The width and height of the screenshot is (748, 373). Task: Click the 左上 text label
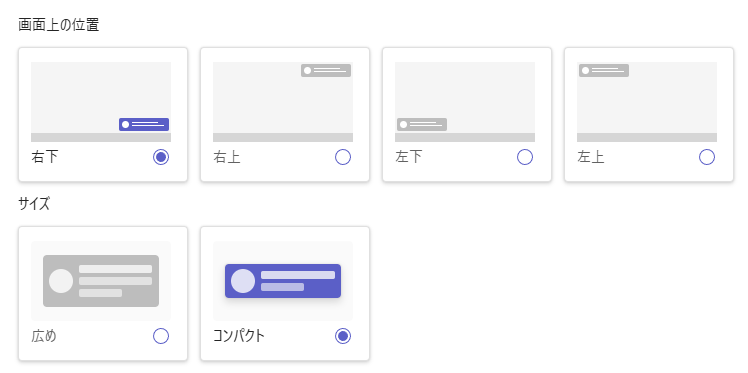pyautogui.click(x=591, y=157)
